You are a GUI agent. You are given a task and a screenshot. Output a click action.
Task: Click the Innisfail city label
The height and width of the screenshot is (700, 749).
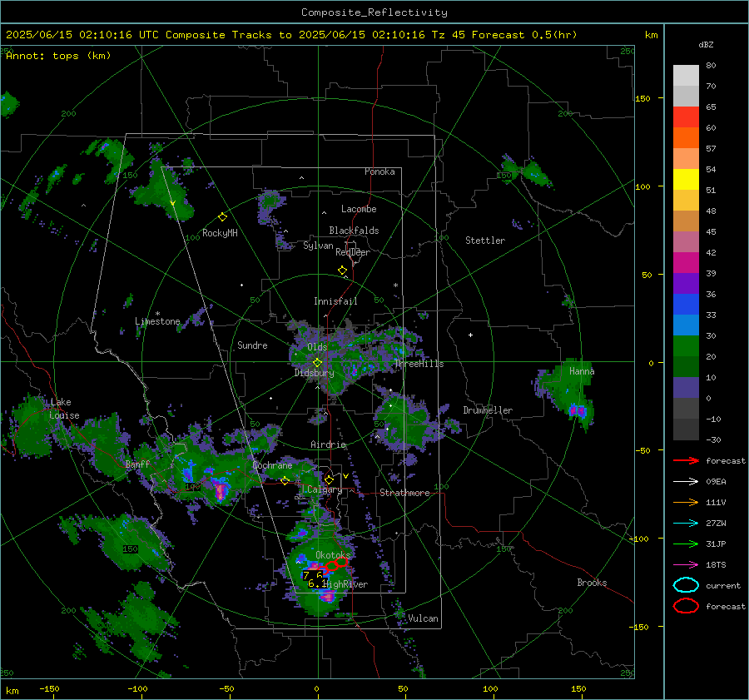click(x=335, y=301)
